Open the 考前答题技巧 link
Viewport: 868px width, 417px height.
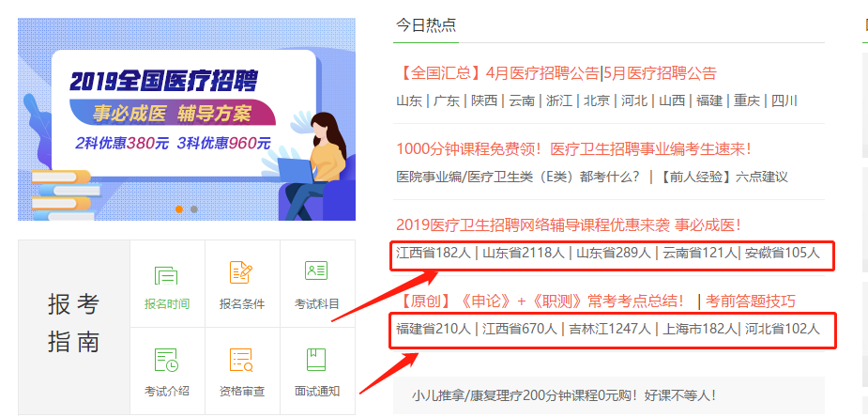tap(751, 301)
